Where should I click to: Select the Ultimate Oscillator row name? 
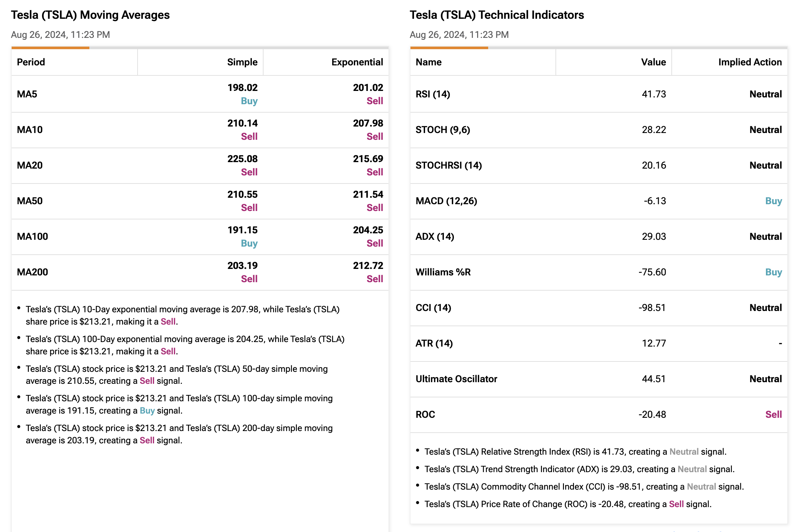tap(456, 379)
